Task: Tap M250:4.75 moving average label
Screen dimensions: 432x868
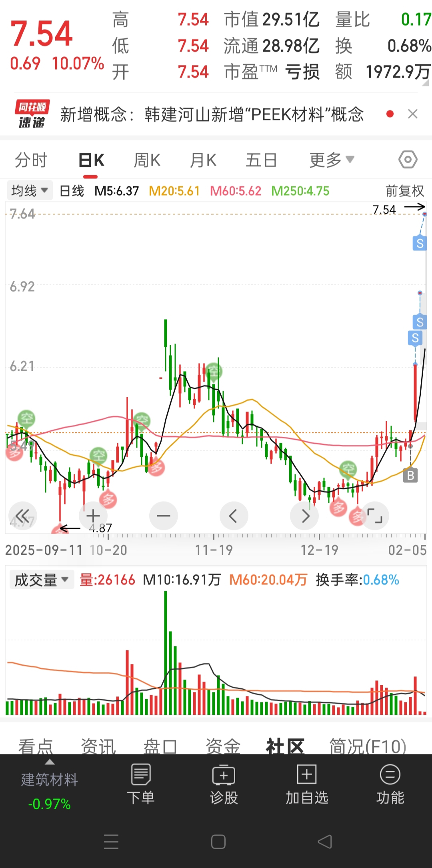Action: 300,191
